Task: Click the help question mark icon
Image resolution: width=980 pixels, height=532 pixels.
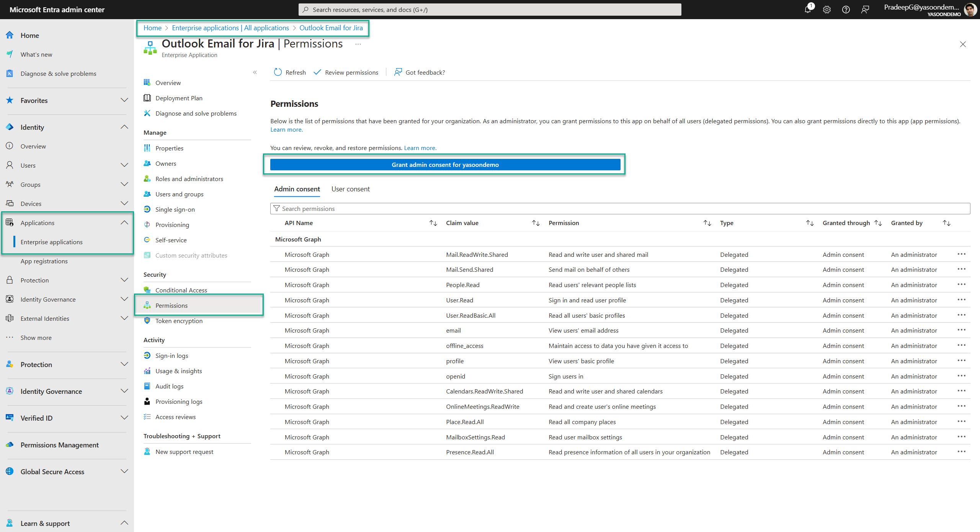Action: click(x=846, y=10)
